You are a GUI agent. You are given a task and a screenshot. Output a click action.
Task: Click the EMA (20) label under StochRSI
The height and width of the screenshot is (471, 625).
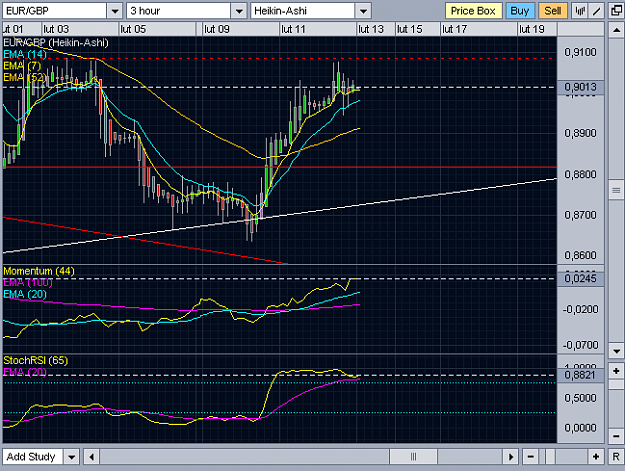tap(25, 372)
